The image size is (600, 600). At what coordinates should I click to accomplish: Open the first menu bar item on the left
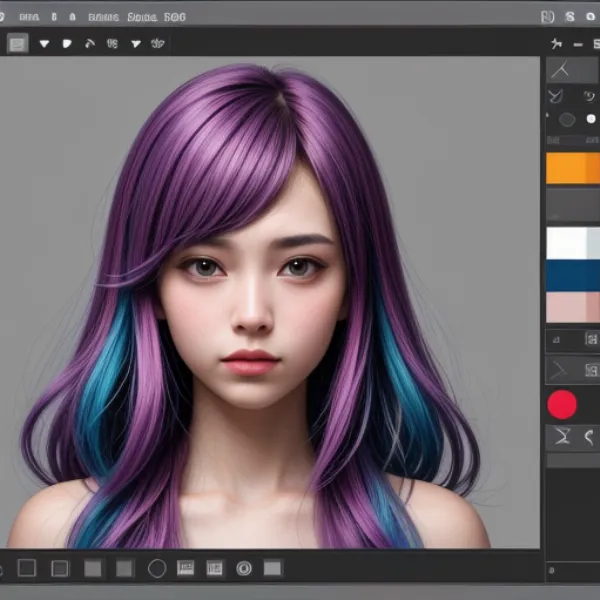(x=29, y=17)
